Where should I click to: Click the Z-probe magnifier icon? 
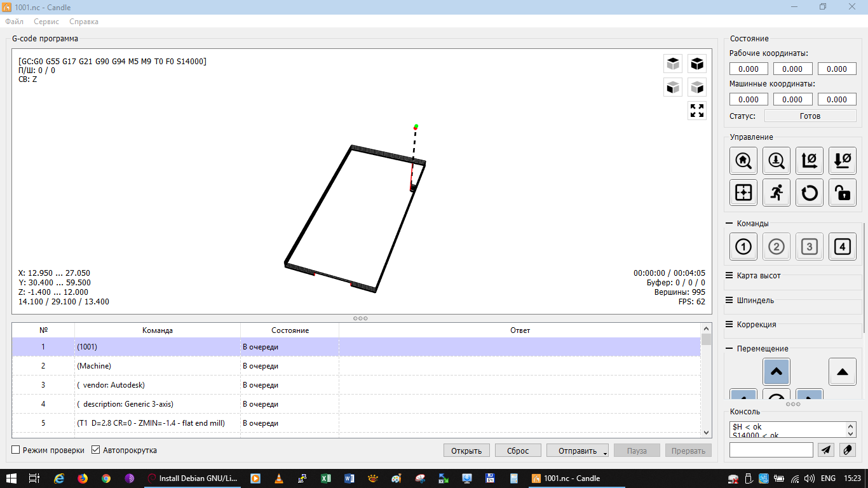click(776, 160)
